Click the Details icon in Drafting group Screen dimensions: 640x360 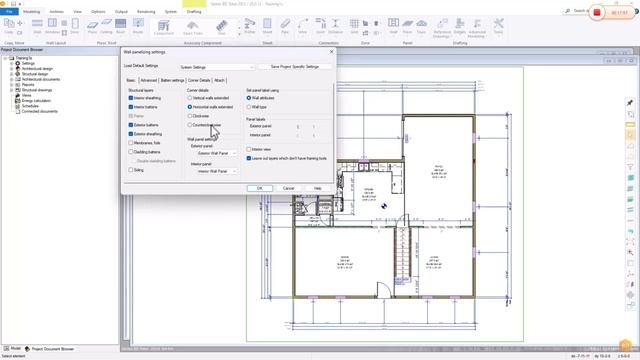point(460,24)
